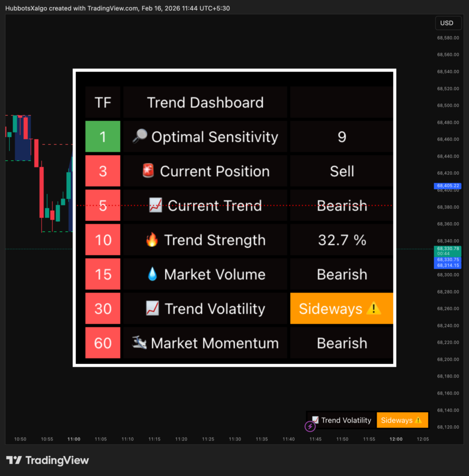Click the purple lightning bolt icon
The height and width of the screenshot is (476, 469).
click(310, 426)
